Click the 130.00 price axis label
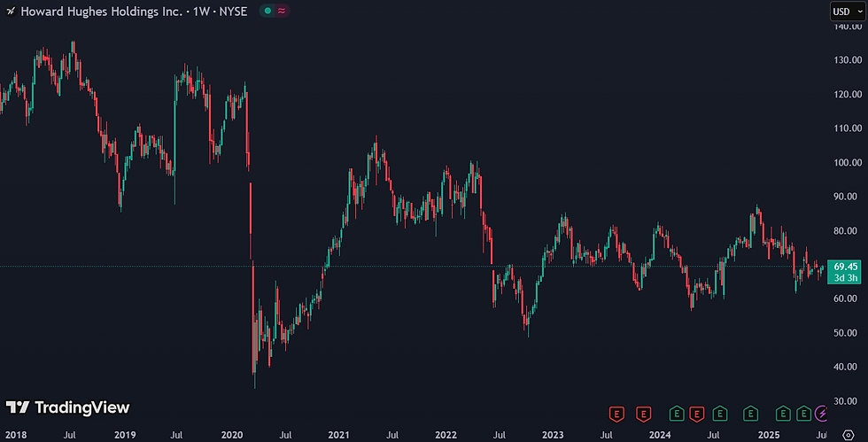The image size is (868, 442). click(x=848, y=60)
